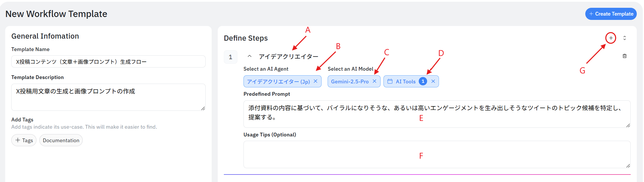Clear the AI Tools selection

(433, 81)
